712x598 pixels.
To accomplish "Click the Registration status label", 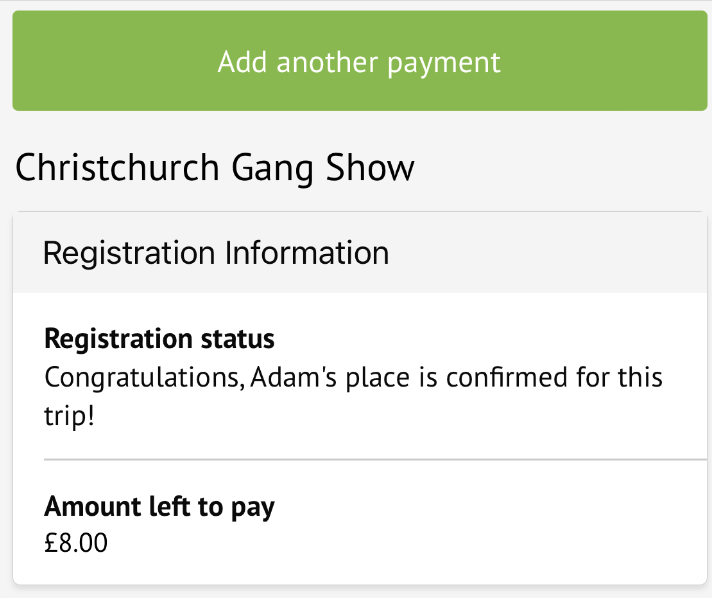I will click(159, 339).
